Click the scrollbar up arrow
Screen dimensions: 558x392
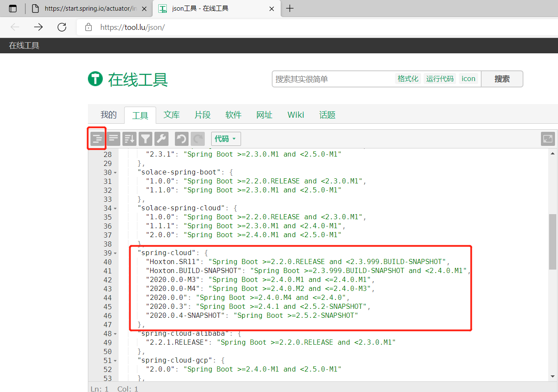pyautogui.click(x=552, y=154)
